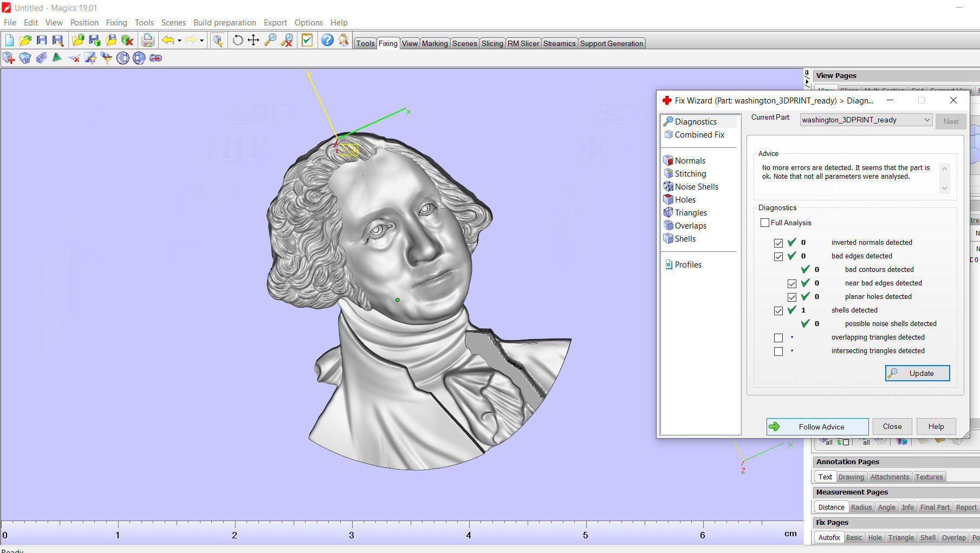Open the Build preparation menu

click(225, 23)
